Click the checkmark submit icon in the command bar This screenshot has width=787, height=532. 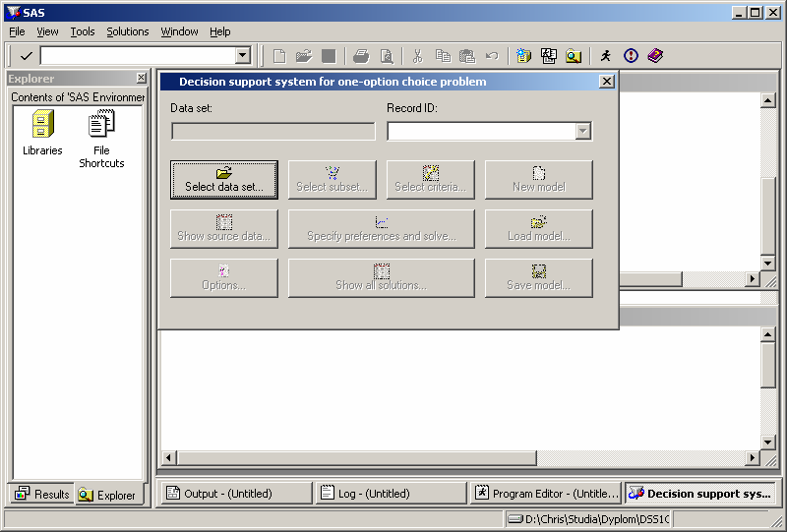tap(27, 56)
